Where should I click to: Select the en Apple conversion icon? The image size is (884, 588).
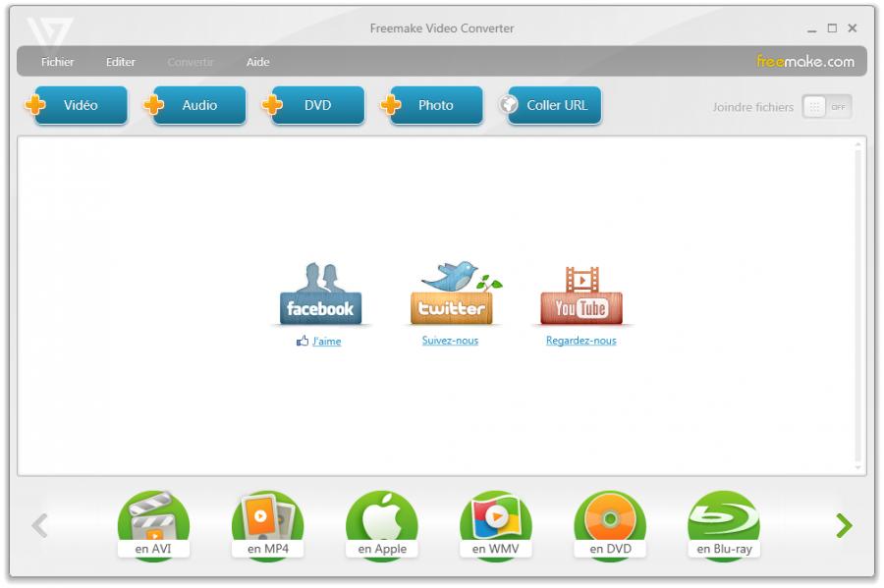(382, 526)
